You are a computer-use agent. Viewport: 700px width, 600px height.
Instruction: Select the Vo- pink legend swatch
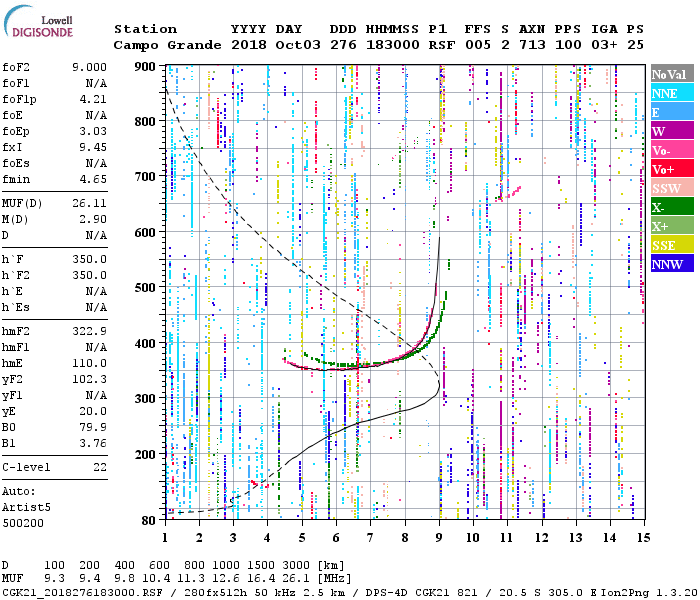pos(672,150)
